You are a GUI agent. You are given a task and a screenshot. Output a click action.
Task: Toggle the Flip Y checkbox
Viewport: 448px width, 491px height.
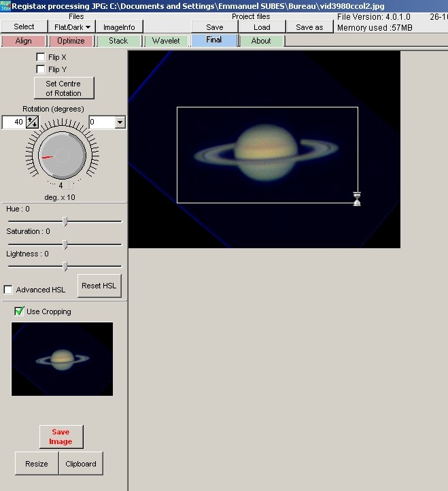pos(41,69)
